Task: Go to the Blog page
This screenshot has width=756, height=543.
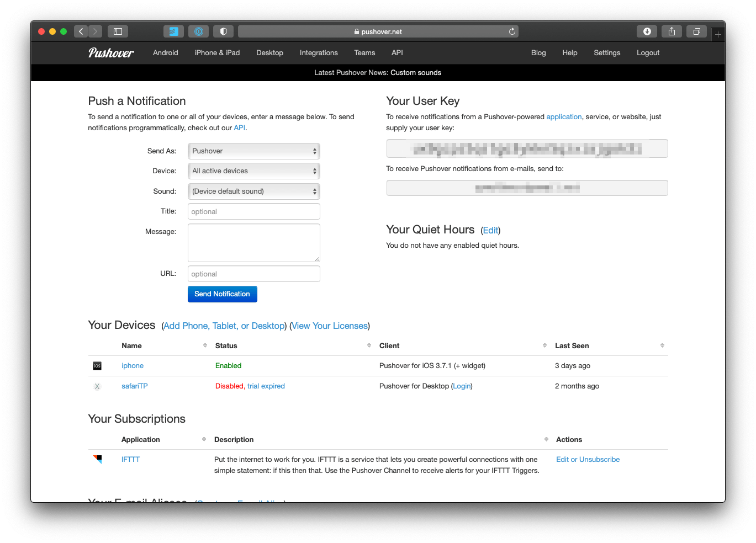Action: point(538,53)
